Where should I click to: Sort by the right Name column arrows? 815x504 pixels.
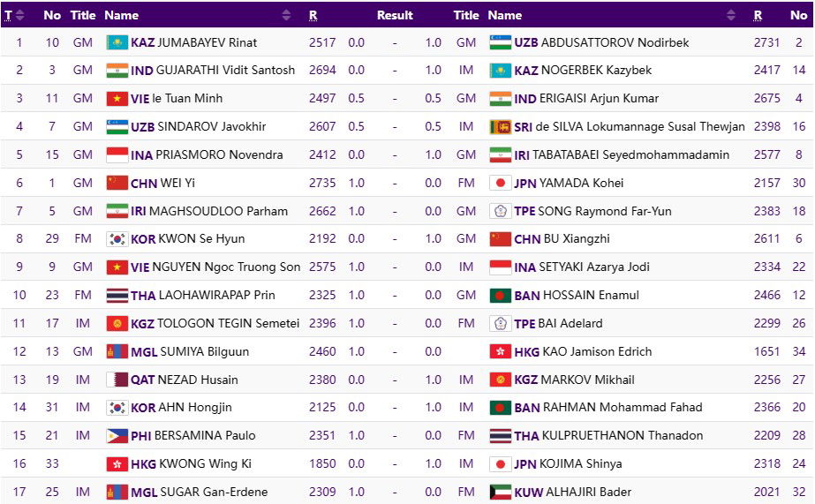coord(730,15)
